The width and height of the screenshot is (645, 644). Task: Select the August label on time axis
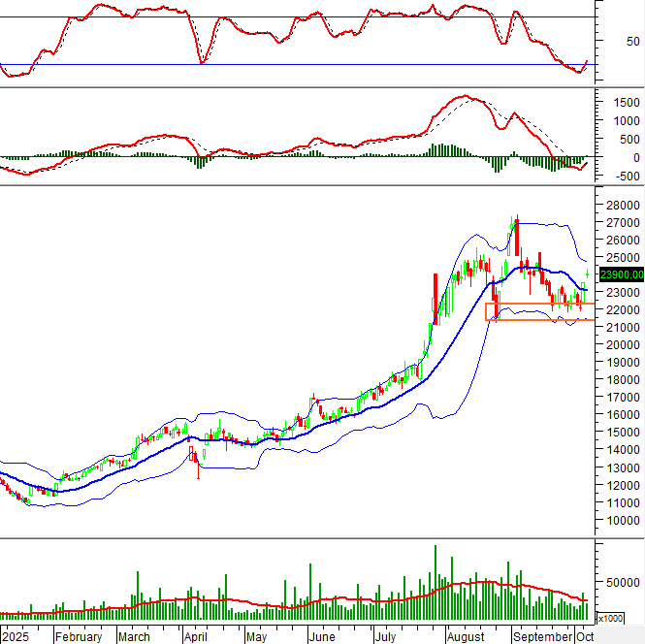coord(466,637)
